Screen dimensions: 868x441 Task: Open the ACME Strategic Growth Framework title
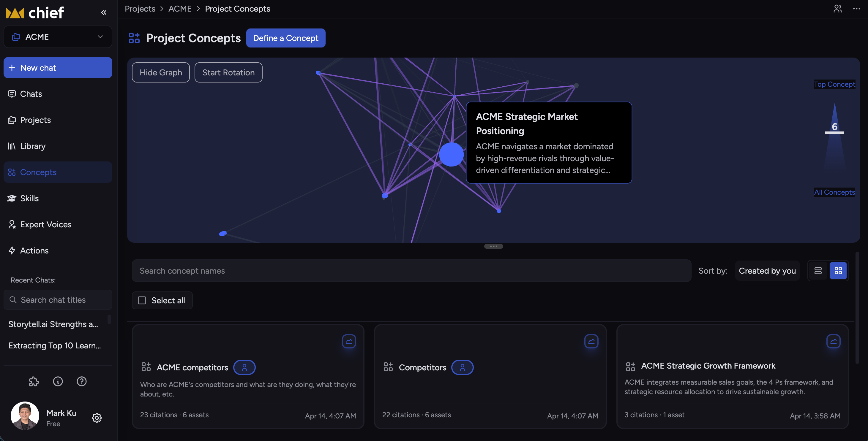pyautogui.click(x=708, y=366)
